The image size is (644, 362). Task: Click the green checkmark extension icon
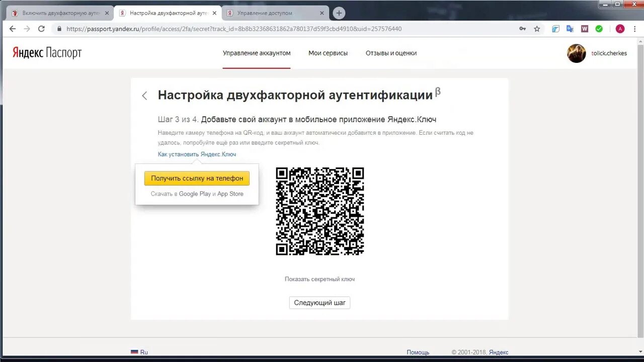599,29
